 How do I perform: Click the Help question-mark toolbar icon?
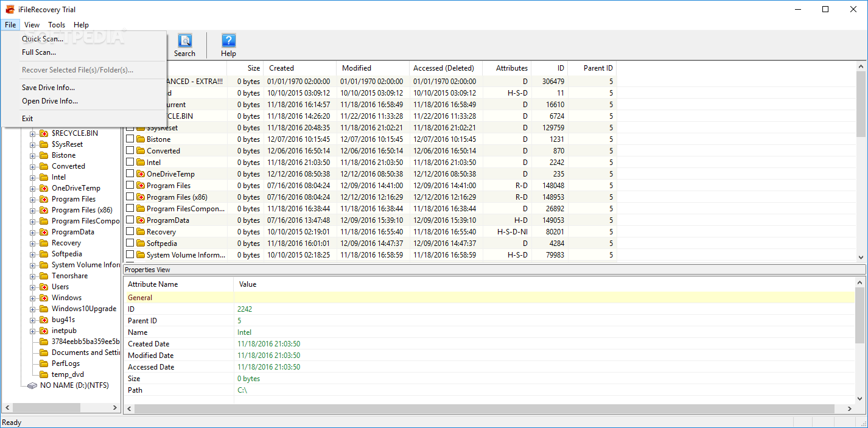[x=228, y=41]
